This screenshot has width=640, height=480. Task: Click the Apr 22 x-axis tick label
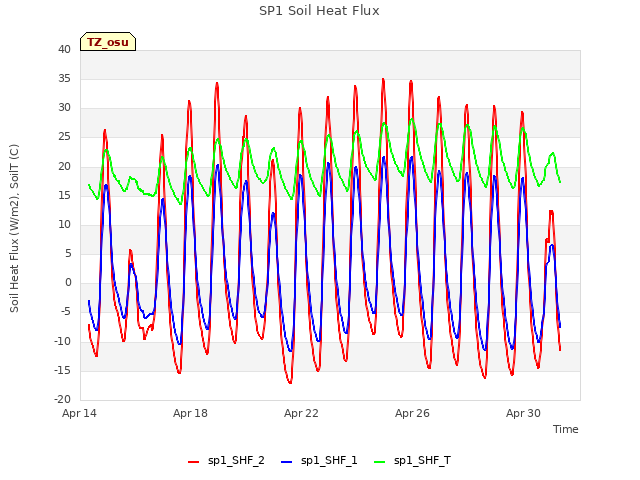click(301, 413)
